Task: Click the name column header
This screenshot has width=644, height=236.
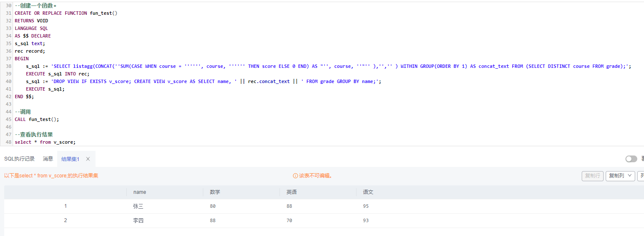Action: coord(140,192)
